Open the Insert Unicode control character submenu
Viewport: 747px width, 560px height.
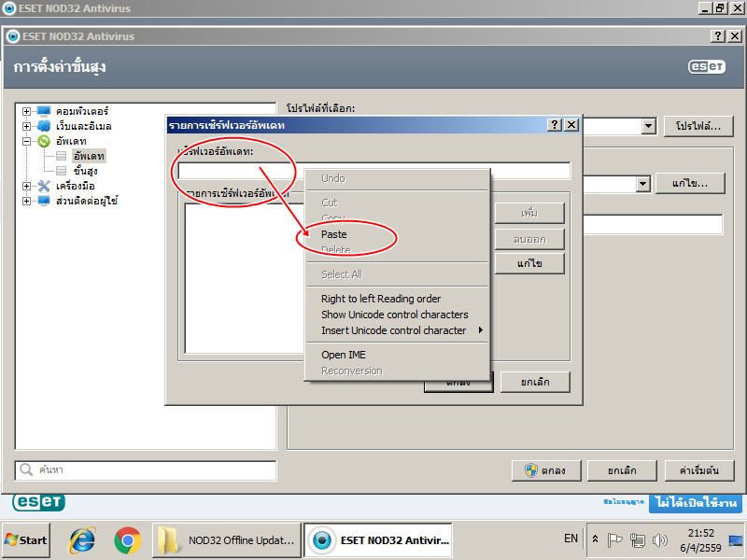coord(398,330)
